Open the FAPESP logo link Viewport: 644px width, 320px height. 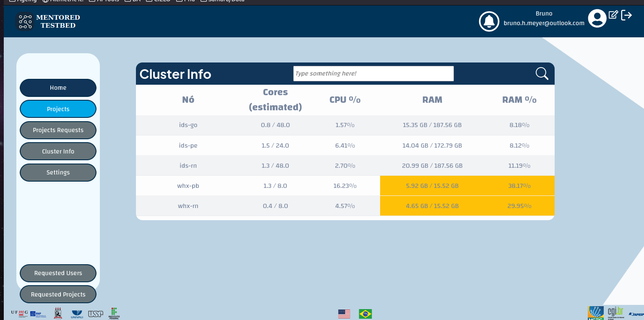636,313
